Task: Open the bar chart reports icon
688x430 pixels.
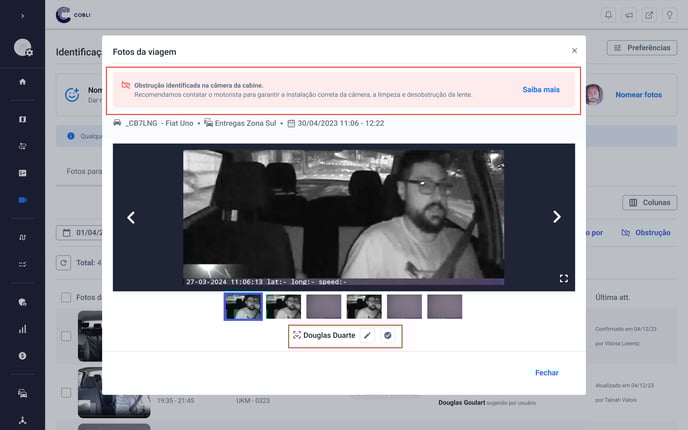Action: click(22, 329)
